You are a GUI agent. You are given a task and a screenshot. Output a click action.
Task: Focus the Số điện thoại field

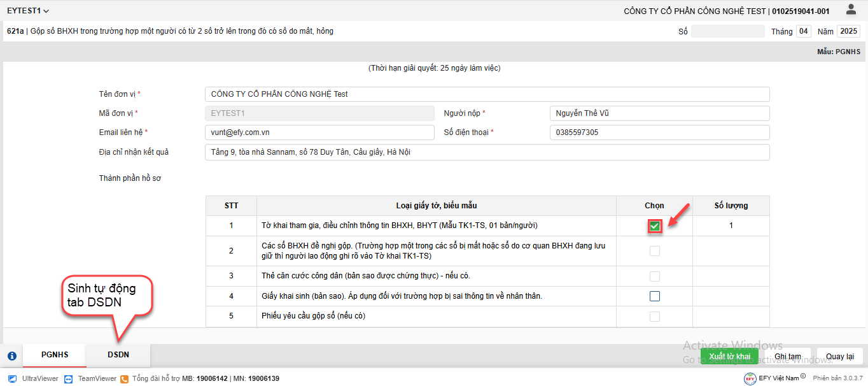click(x=659, y=132)
